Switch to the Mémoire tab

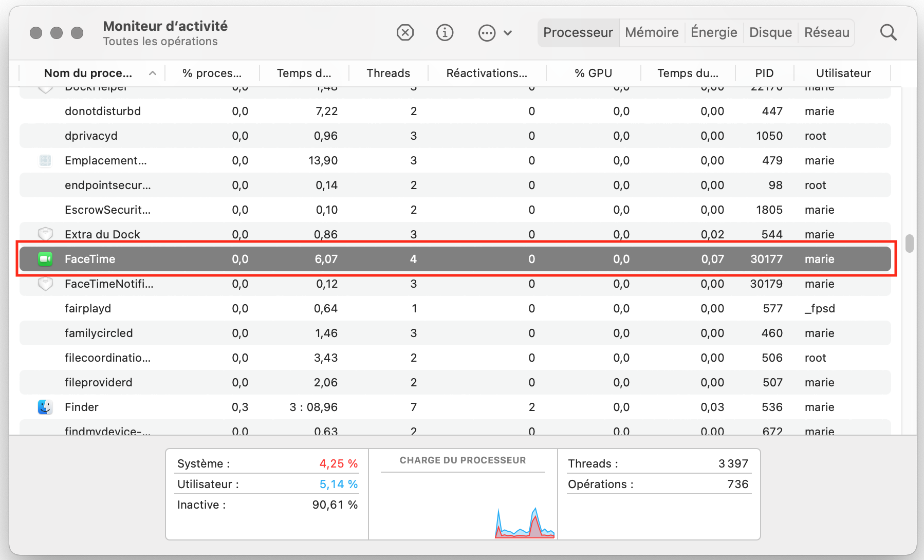click(x=652, y=33)
